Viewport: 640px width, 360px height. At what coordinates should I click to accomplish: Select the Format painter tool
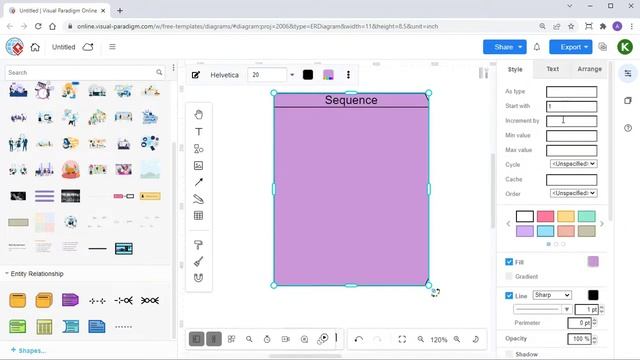click(x=198, y=245)
